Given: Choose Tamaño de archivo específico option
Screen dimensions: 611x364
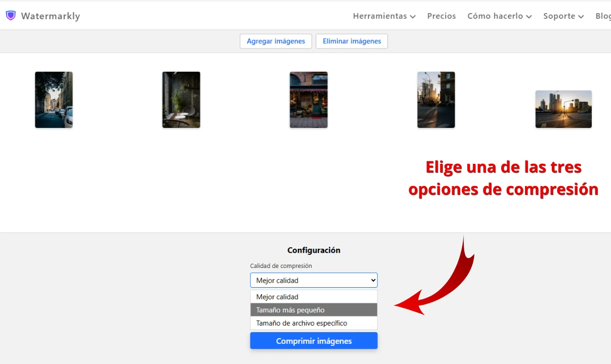Looking at the screenshot, I should tap(314, 323).
